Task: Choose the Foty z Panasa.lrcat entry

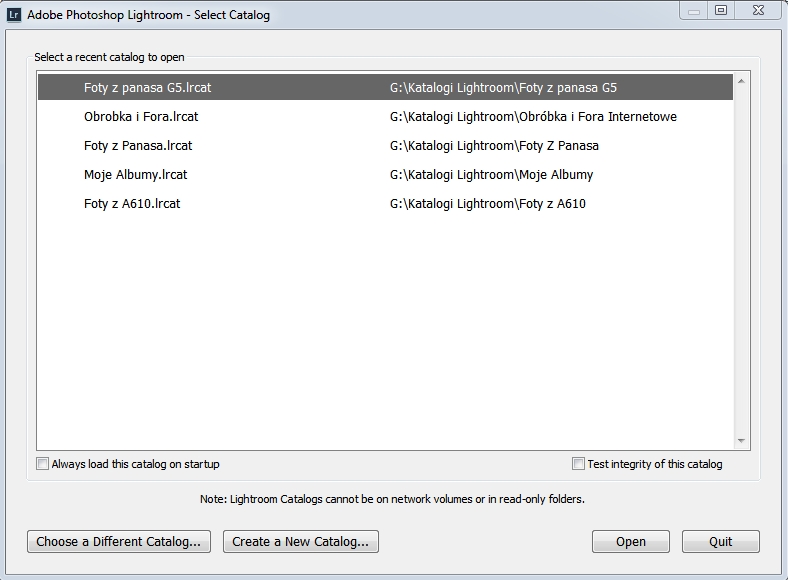Action: tap(138, 146)
